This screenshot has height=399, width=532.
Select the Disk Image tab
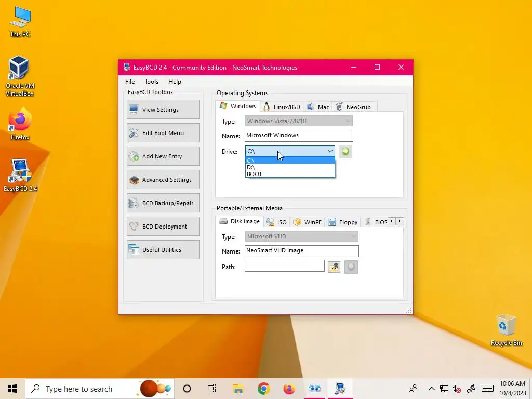pyautogui.click(x=240, y=221)
